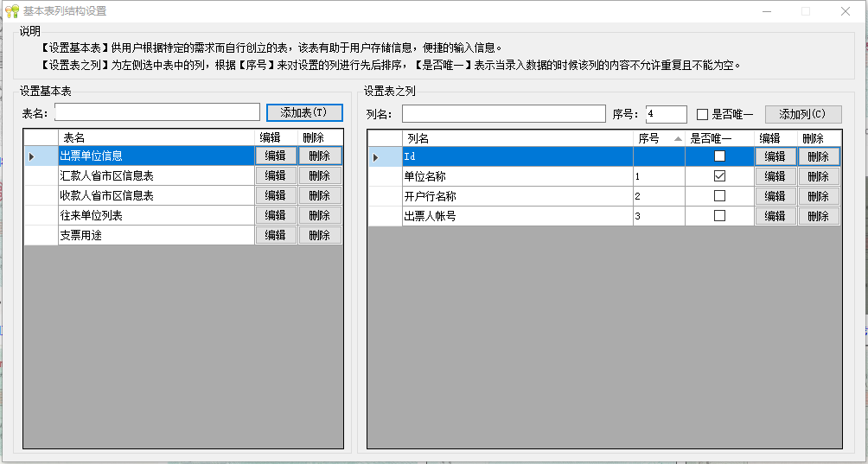The image size is (868, 464).
Task: Focus the 表名 text input field
Action: click(156, 112)
